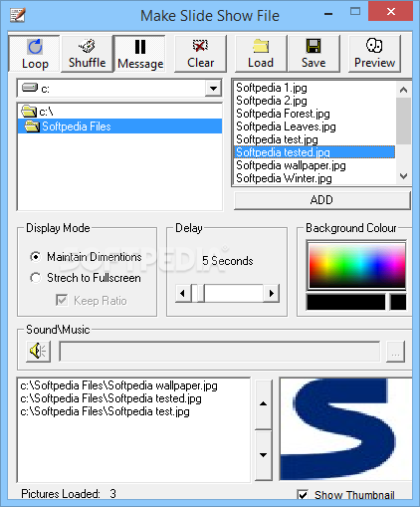Viewport: 420px width, 507px height.
Task: Select Softpedia tested.jpg in file list
Action: tap(315, 152)
